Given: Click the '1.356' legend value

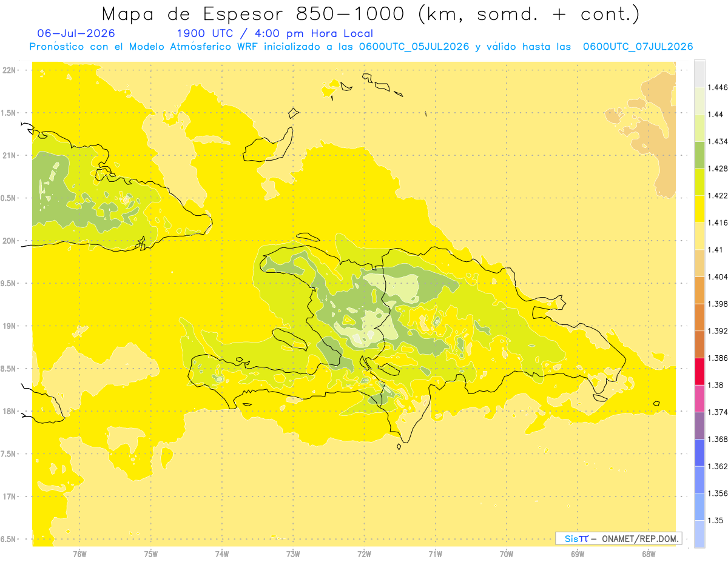Looking at the screenshot, I should click(717, 493).
